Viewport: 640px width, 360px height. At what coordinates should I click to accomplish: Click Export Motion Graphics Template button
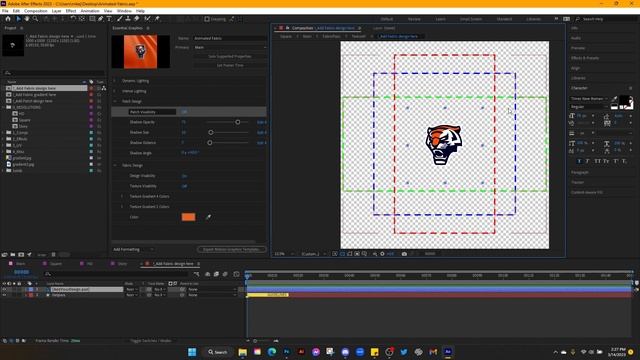click(x=231, y=249)
